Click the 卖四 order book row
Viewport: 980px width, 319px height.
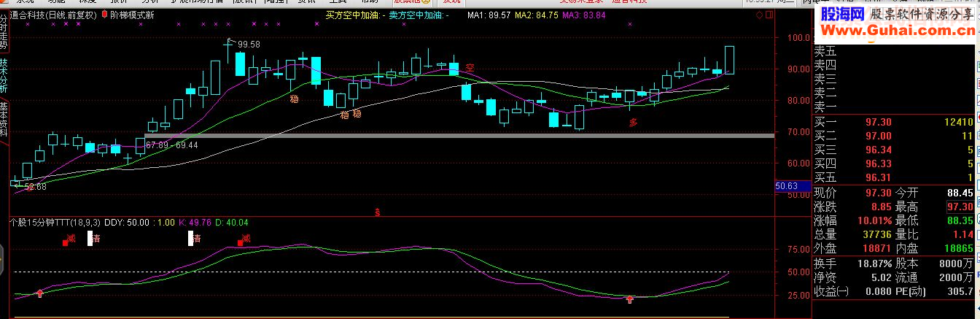click(895, 66)
